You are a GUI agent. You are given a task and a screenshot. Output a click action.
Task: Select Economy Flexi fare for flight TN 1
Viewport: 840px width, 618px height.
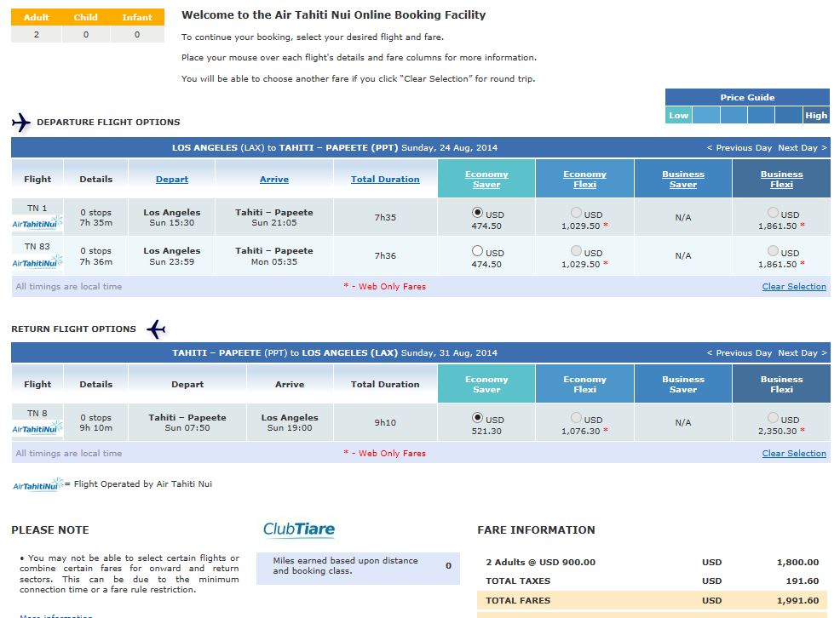point(576,213)
